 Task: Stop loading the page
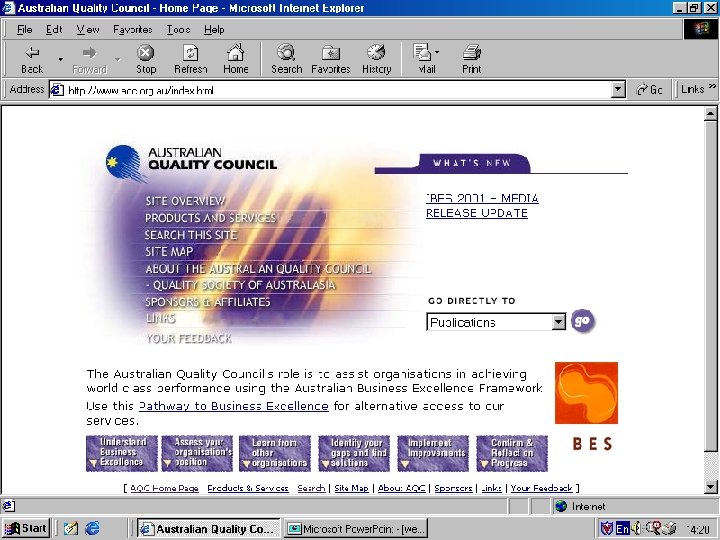146,60
